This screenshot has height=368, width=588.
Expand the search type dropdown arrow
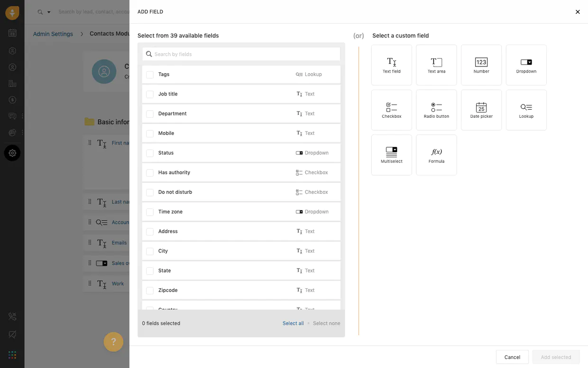48,12
